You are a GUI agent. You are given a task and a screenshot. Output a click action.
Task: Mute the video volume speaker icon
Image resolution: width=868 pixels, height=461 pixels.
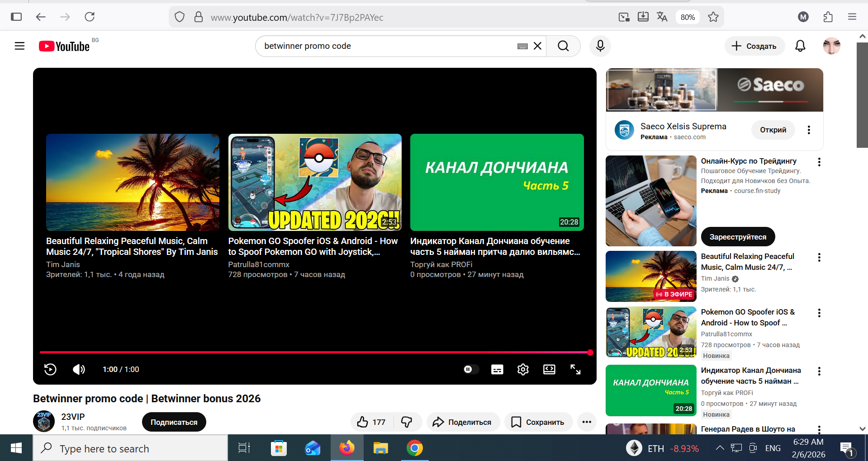coord(79,369)
